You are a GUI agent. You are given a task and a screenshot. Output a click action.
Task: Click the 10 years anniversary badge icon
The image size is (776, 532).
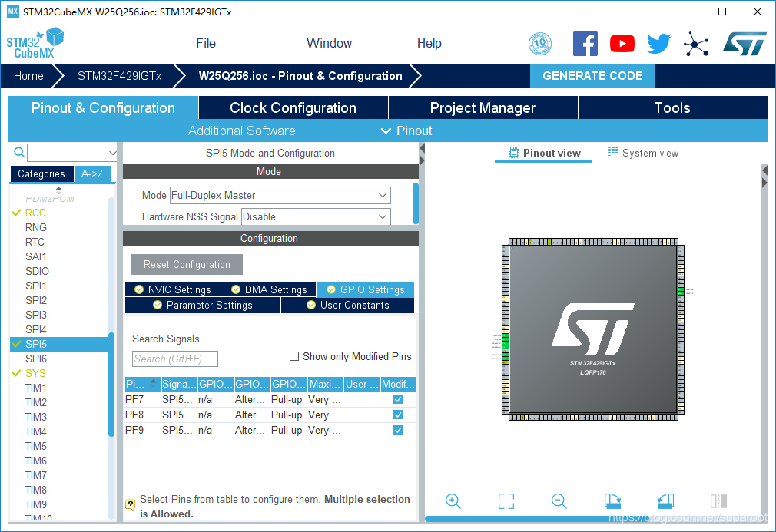click(x=540, y=44)
